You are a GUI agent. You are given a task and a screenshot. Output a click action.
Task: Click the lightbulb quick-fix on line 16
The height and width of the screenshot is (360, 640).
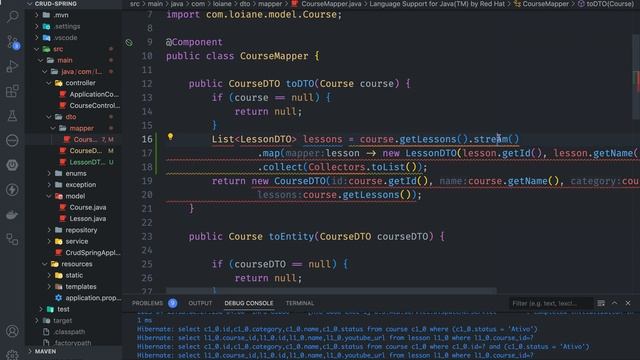[170, 137]
